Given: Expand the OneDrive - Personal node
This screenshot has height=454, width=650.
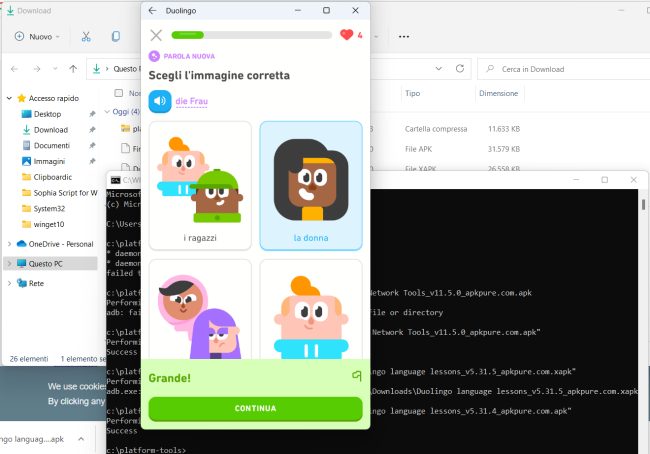Looking at the screenshot, I should 9,244.
